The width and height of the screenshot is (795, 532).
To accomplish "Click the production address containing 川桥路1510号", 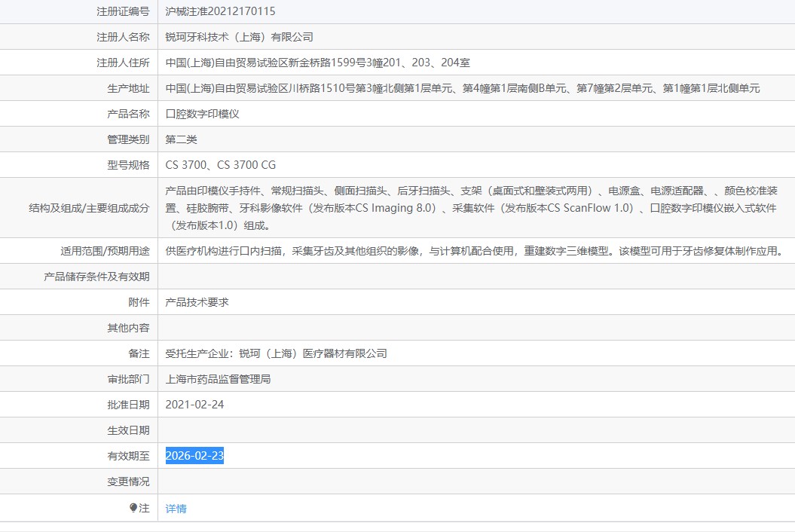I will coord(463,88).
